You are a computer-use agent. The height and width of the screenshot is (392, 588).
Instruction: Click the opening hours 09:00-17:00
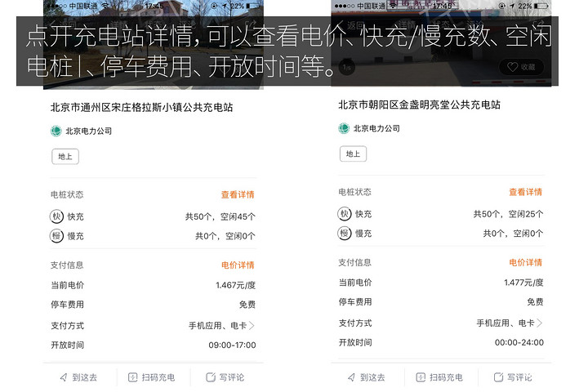click(x=232, y=345)
